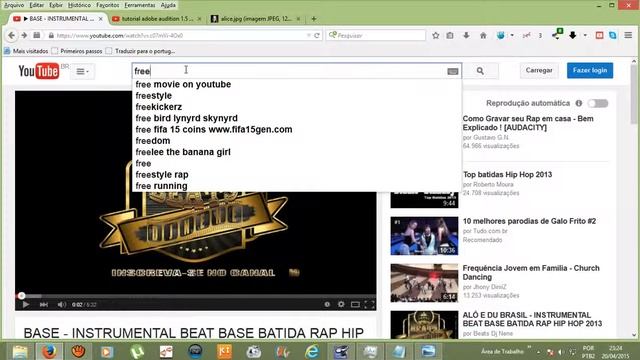Click the red square toolbar icon
The image size is (640, 360).
click(599, 36)
